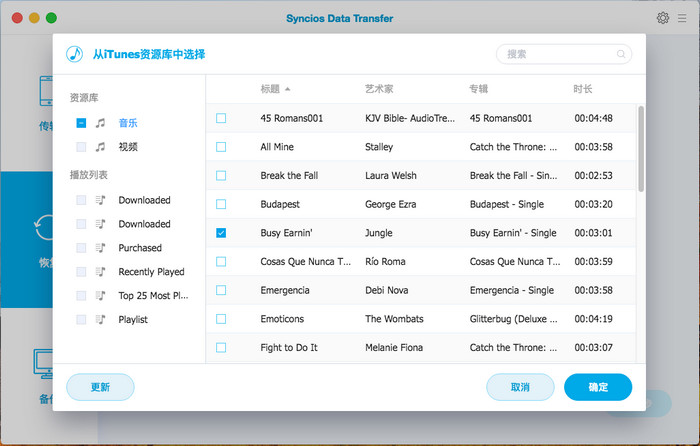The height and width of the screenshot is (446, 700).
Task: Click the track list vertical scrollbar
Action: 641,149
